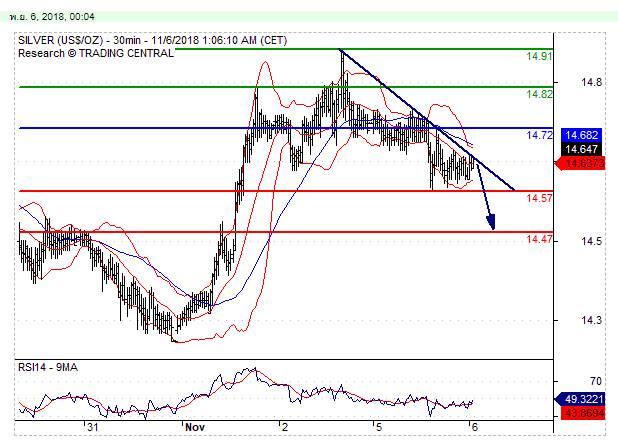Click the axis value 14.3
This screenshot has height=446, width=618.
(592, 320)
